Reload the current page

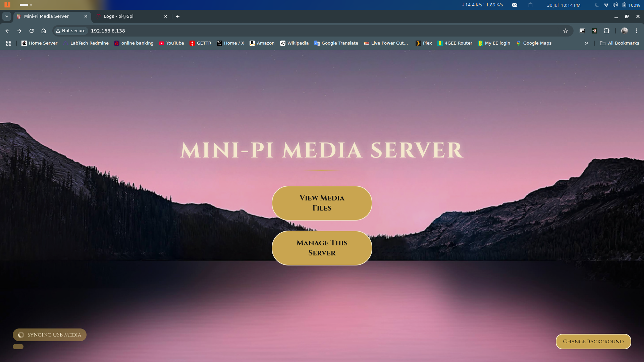pos(31,31)
